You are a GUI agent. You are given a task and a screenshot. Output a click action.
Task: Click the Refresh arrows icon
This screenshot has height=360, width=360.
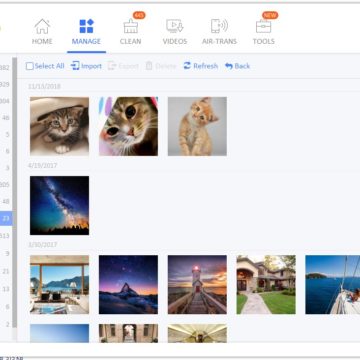187,66
